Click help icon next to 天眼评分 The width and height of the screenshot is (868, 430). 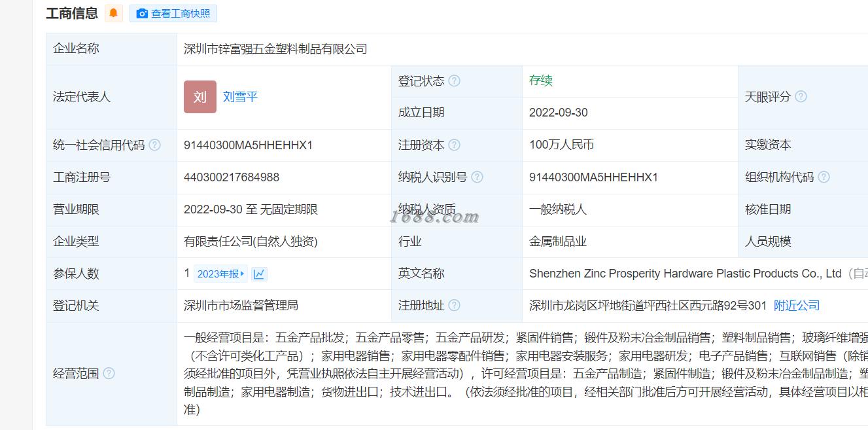801,97
